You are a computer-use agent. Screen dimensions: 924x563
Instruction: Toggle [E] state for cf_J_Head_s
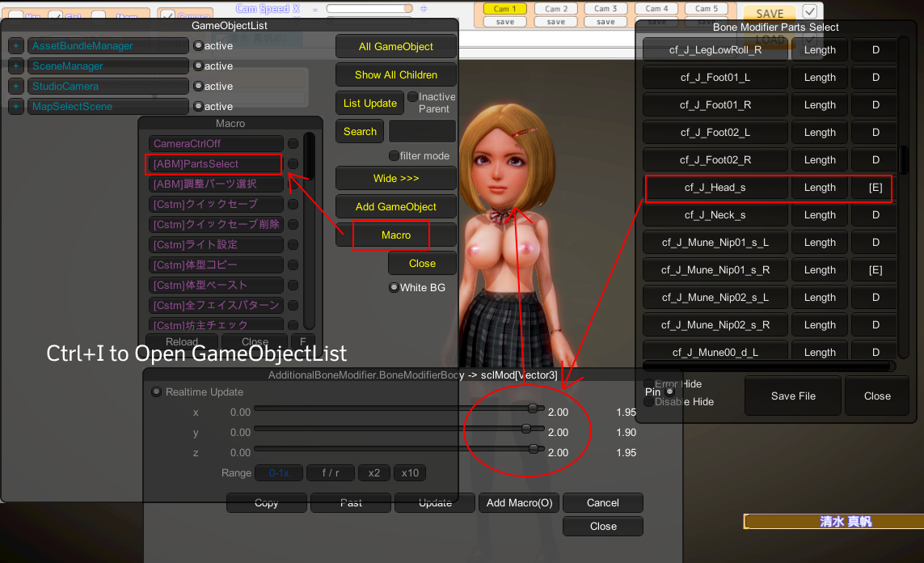(875, 188)
